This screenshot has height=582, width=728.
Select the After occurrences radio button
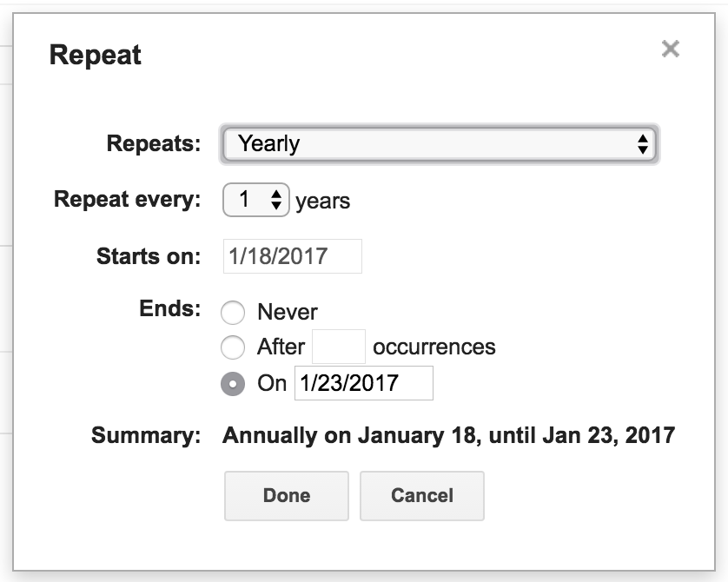pos(233,347)
